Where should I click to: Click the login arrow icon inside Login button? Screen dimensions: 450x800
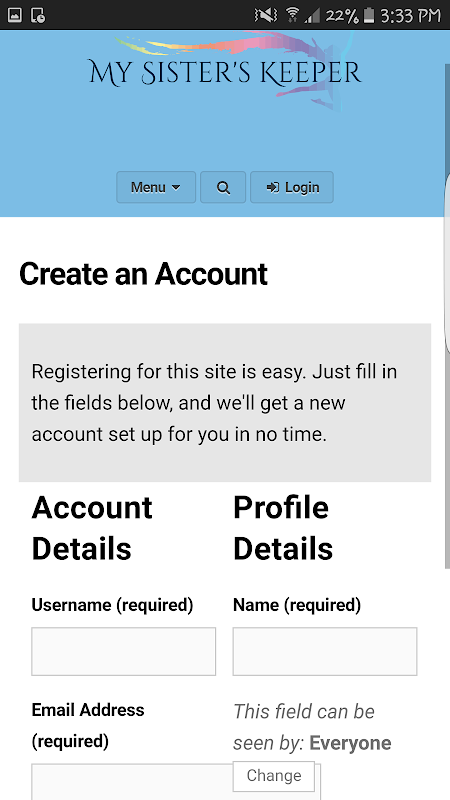(273, 188)
